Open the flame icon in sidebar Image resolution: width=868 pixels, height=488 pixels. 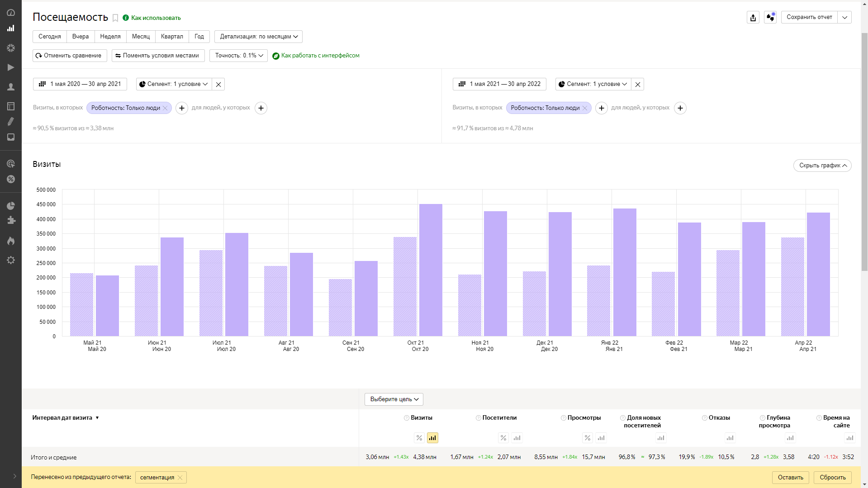(x=11, y=241)
